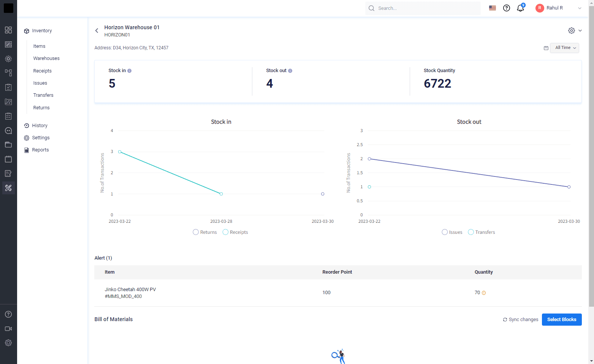
Task: Click the US flag language icon
Action: [493, 8]
